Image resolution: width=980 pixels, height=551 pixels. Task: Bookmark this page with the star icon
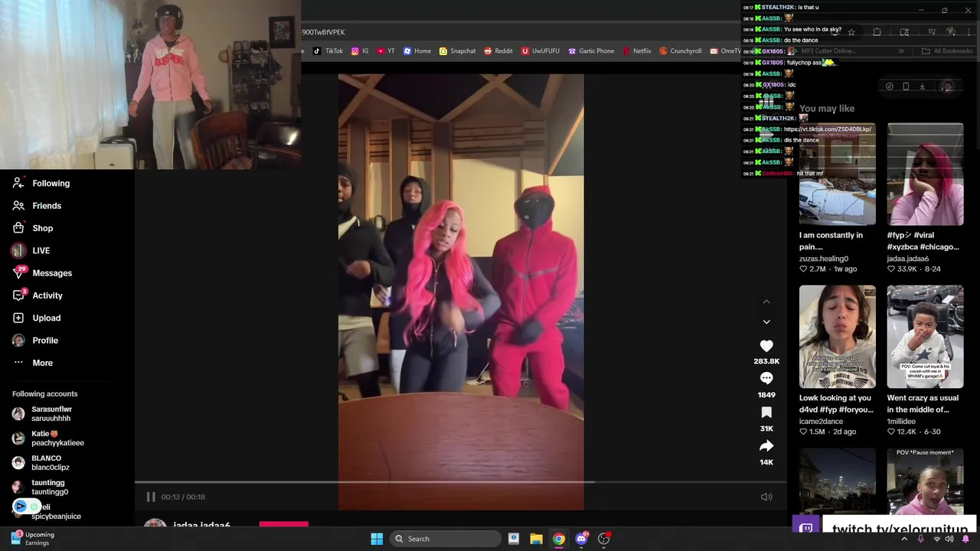coord(851,32)
